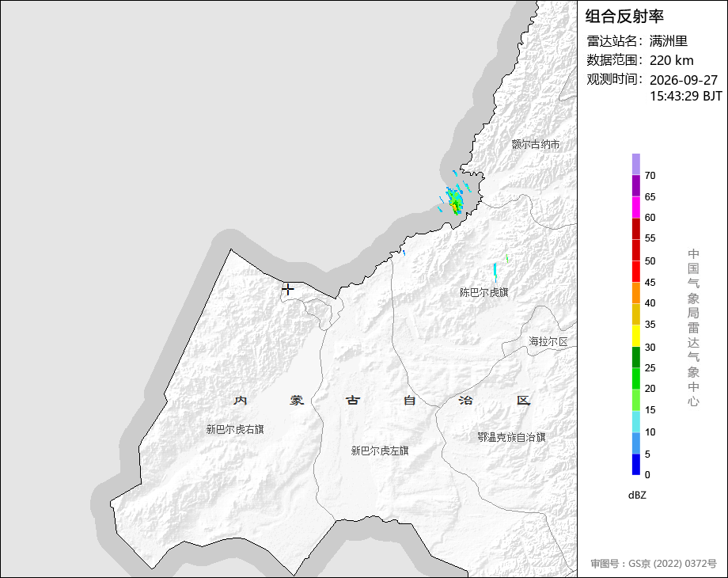Click the 陈巴尔虎旗 map label
The width and height of the screenshot is (728, 578).
tap(483, 292)
